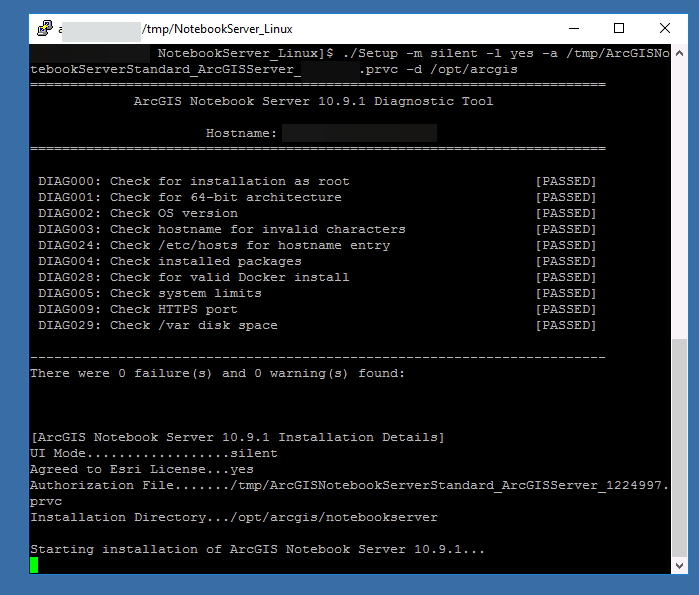
Task: Click the PuTTY icon in the title bar
Action: (45, 29)
